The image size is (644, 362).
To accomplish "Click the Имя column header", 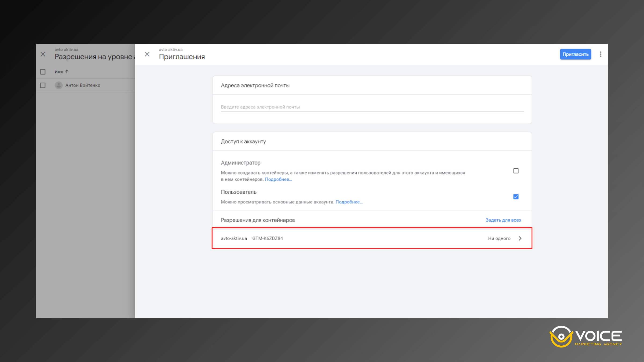I will 59,72.
